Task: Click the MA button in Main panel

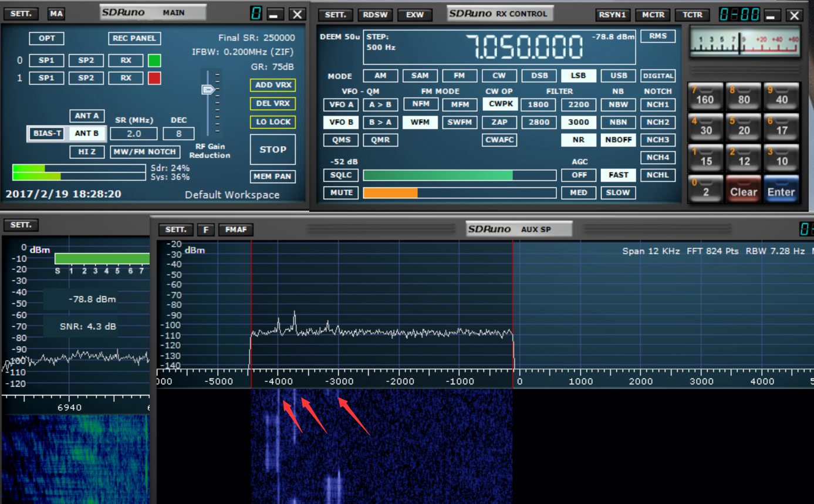Action: (56, 13)
